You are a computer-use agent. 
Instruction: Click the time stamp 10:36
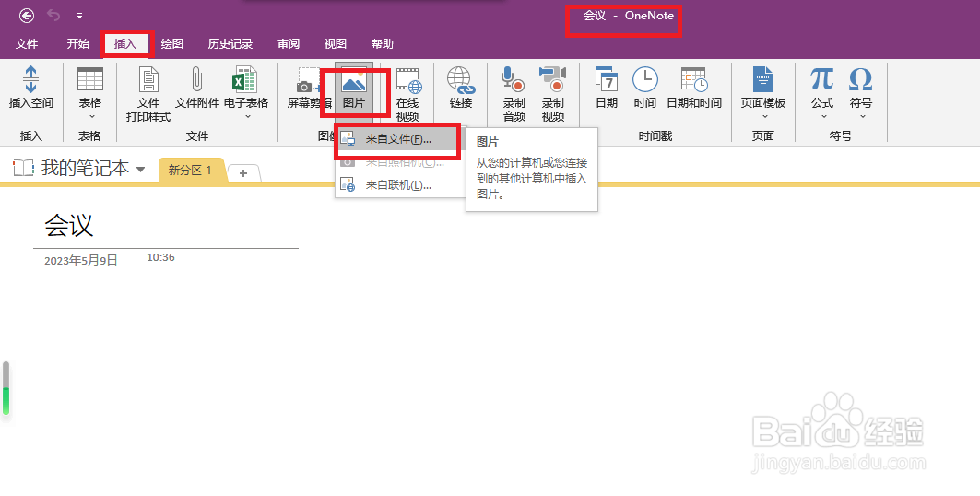pos(160,257)
